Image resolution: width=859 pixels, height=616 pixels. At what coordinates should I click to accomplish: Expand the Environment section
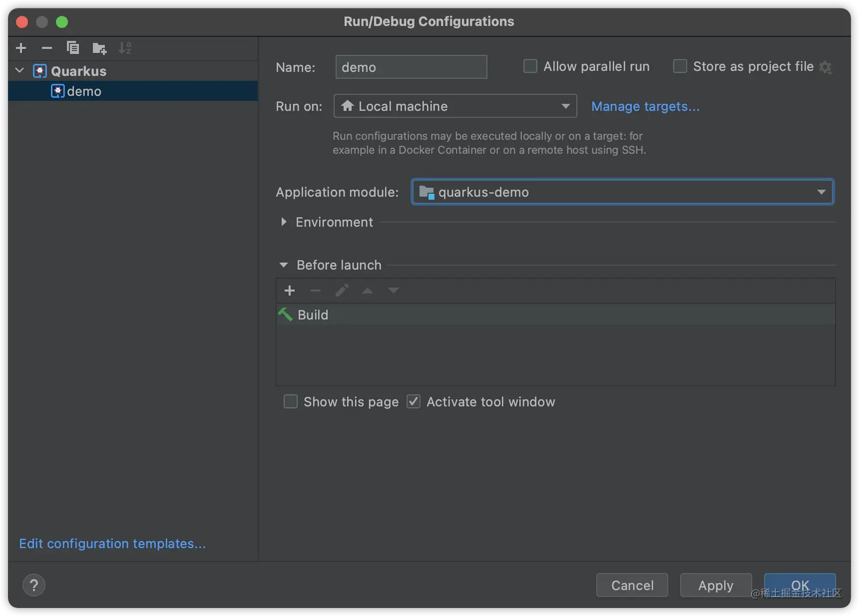pyautogui.click(x=283, y=222)
